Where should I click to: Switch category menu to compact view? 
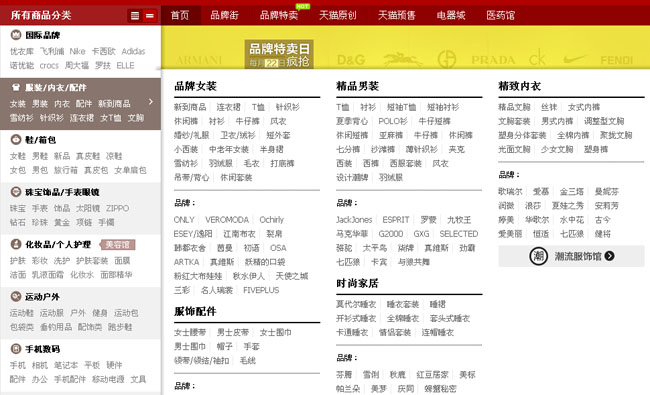pyautogui.click(x=150, y=16)
